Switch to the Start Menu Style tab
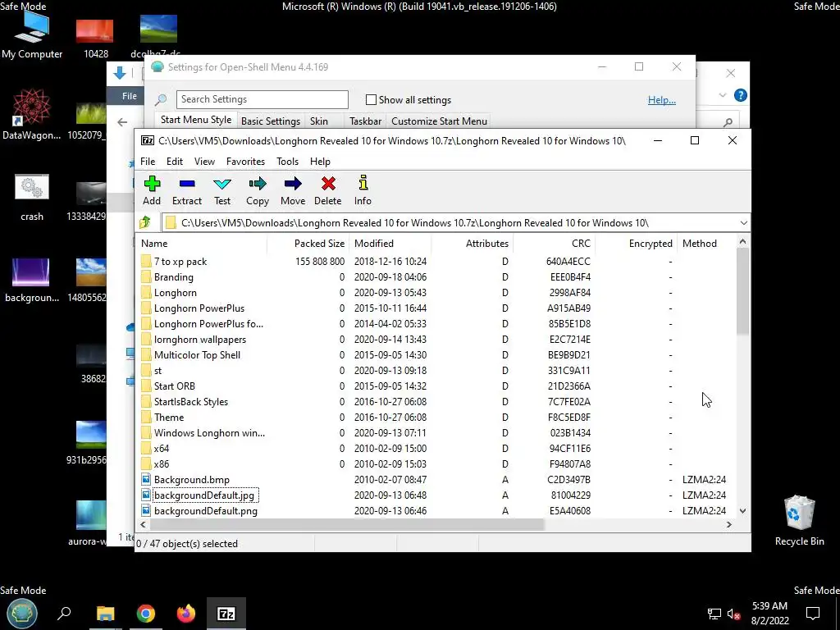Image resolution: width=840 pixels, height=630 pixels. coord(196,120)
